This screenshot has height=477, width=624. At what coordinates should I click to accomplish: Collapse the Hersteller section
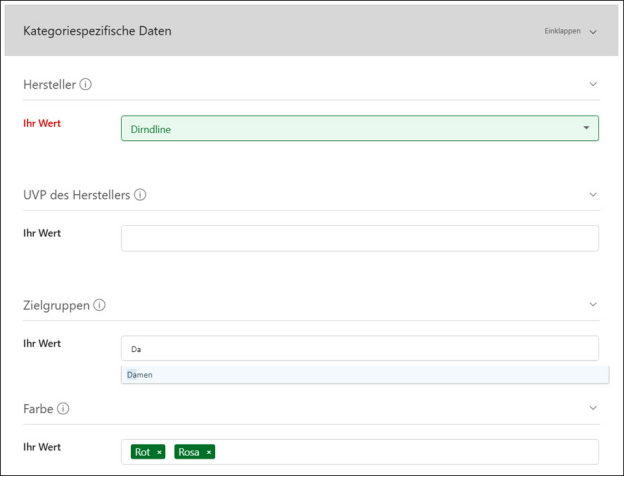(592, 85)
